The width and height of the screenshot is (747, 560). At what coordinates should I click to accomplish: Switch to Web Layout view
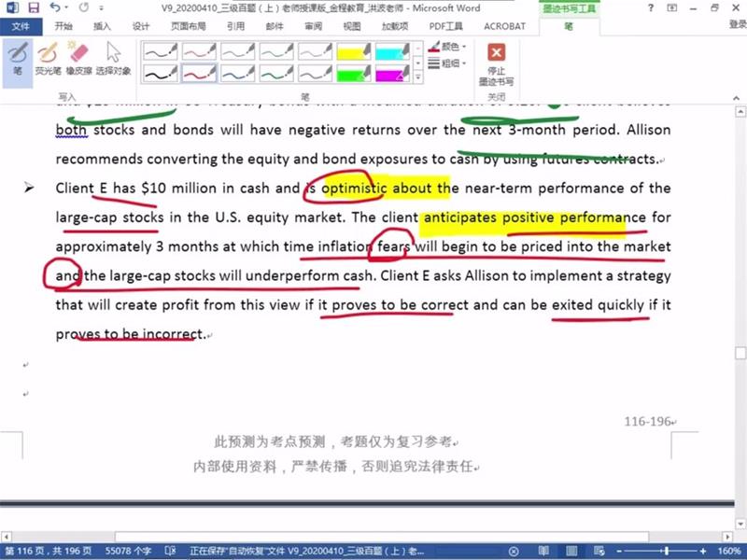599,552
